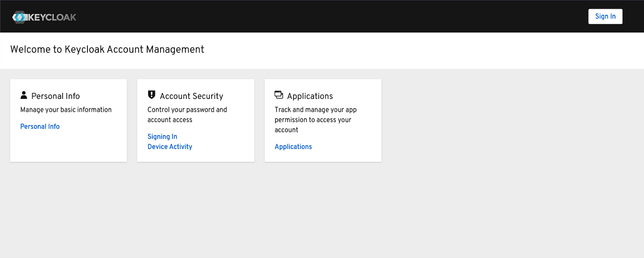The height and width of the screenshot is (258, 644).
Task: Click the dark header bar background
Action: [322, 16]
